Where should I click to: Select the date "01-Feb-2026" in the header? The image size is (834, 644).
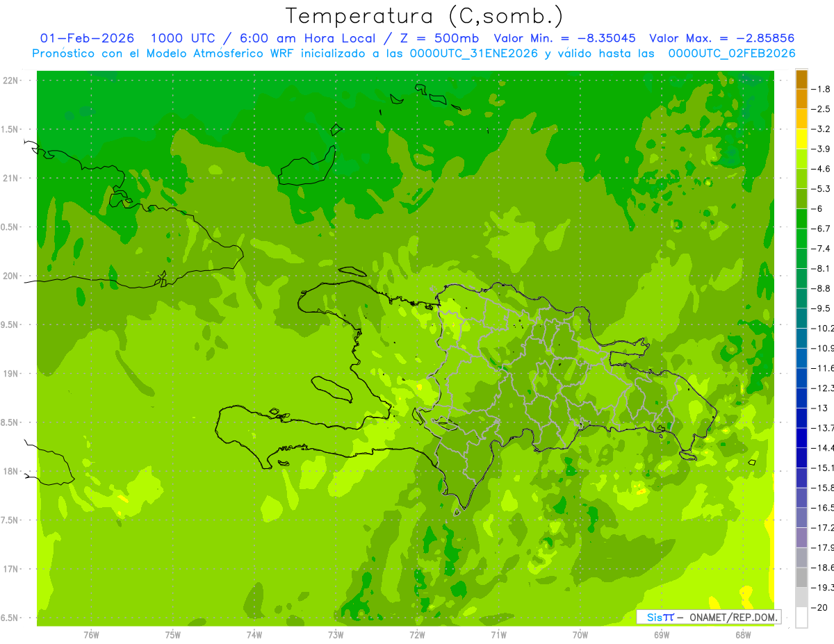[x=87, y=38]
